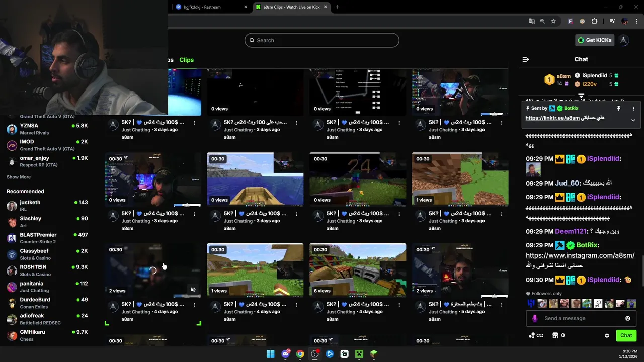This screenshot has height=362, width=644.
Task: Bookmark this page with the star icon
Action: click(553, 21)
